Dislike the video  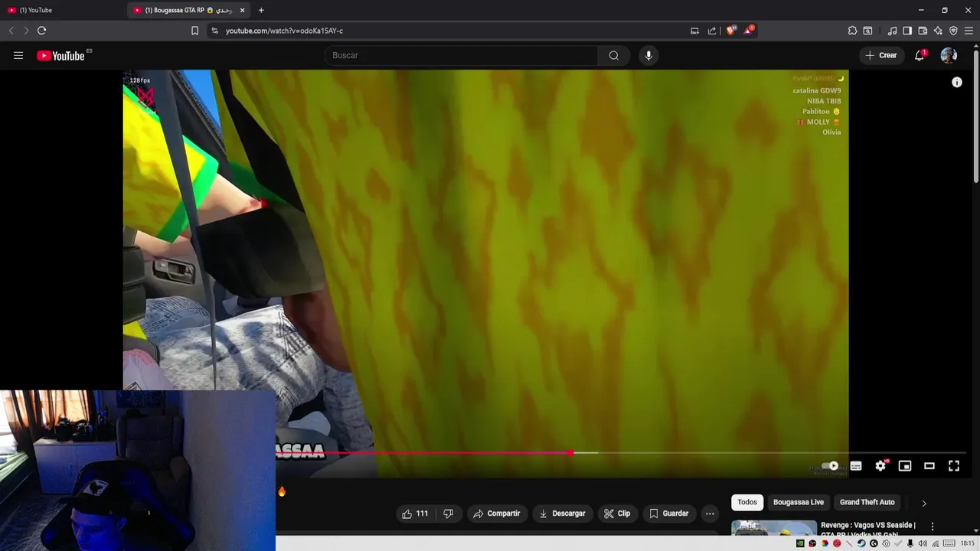point(449,514)
